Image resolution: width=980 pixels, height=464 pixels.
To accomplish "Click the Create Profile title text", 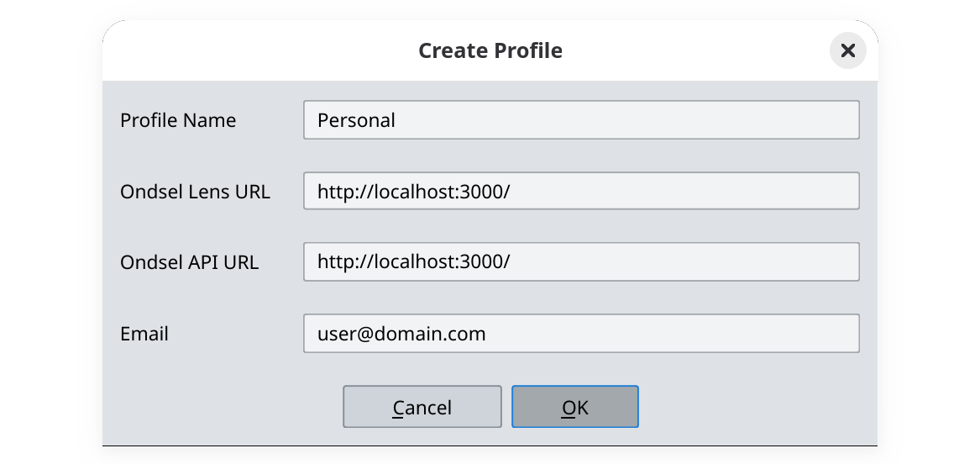I will click(490, 50).
